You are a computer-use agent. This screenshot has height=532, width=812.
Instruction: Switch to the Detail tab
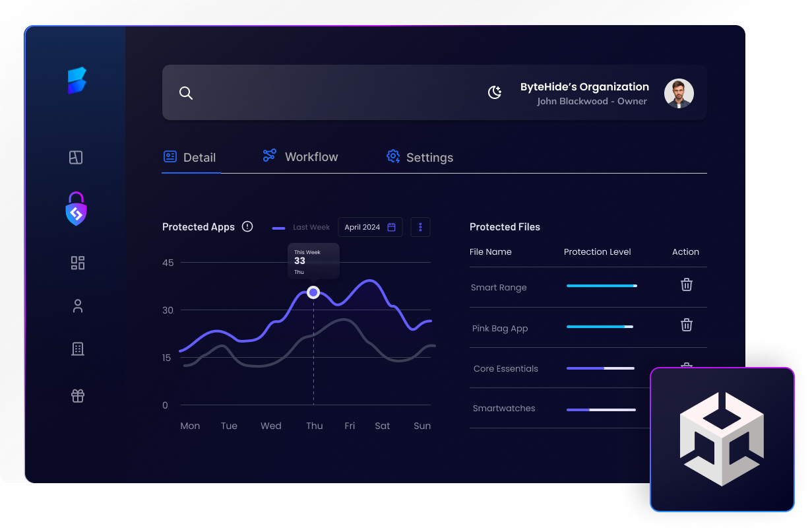coord(190,157)
